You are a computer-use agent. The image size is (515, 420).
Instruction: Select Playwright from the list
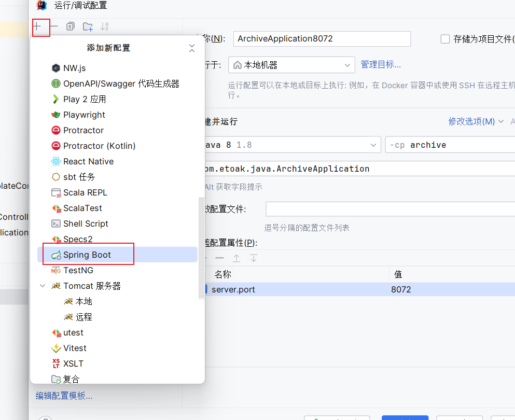pos(117,115)
